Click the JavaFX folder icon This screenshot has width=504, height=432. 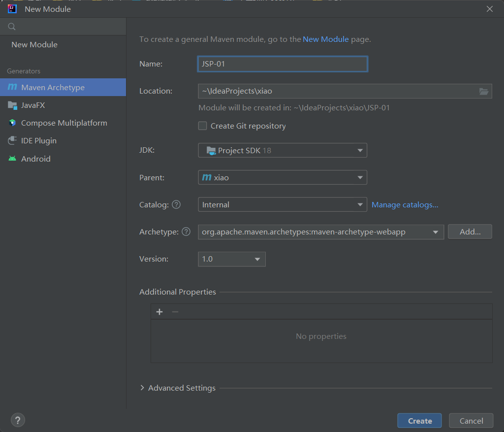coord(12,105)
